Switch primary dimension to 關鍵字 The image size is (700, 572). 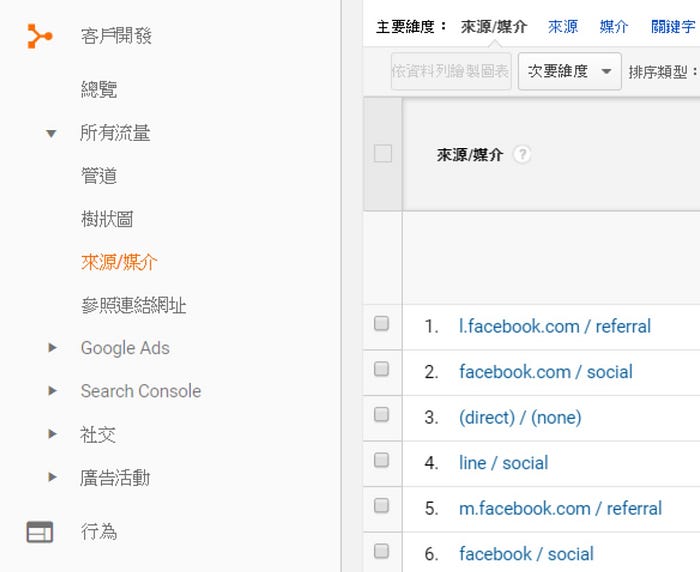tap(673, 27)
